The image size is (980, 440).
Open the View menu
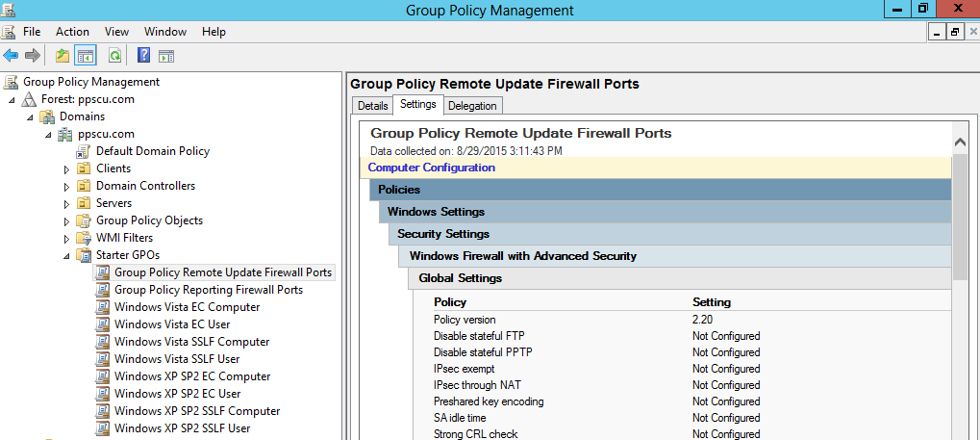pyautogui.click(x=117, y=32)
